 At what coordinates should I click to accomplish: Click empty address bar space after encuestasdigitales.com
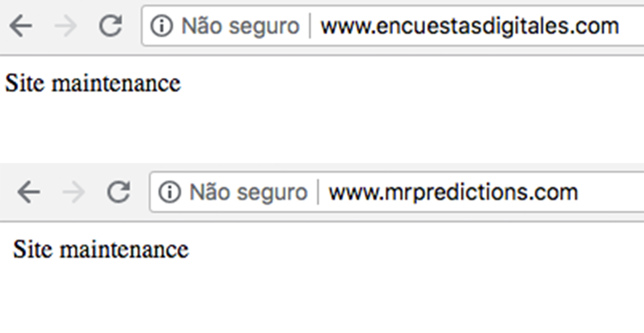point(632,26)
